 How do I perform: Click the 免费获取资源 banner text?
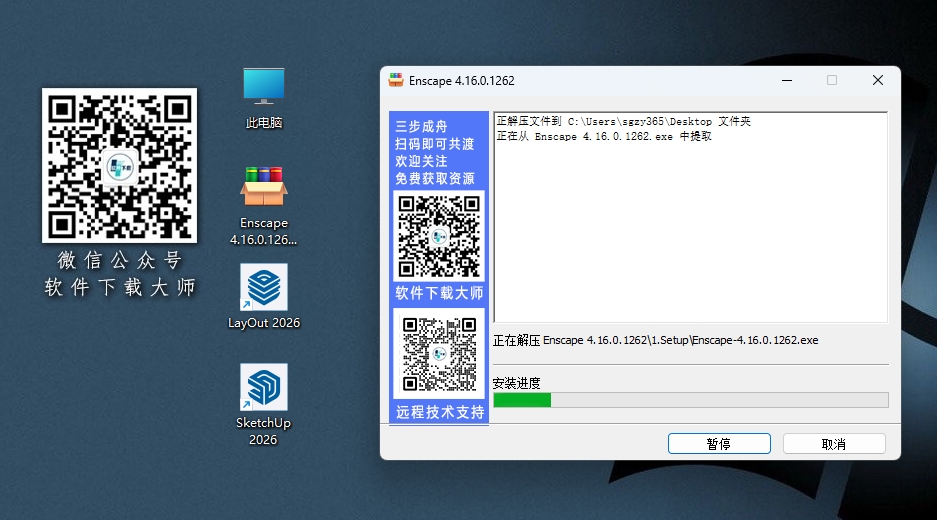click(x=435, y=179)
